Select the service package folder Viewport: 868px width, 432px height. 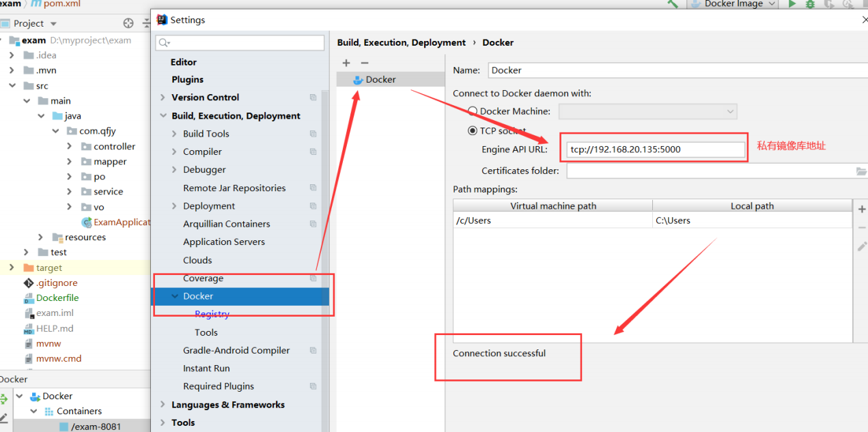(x=102, y=192)
